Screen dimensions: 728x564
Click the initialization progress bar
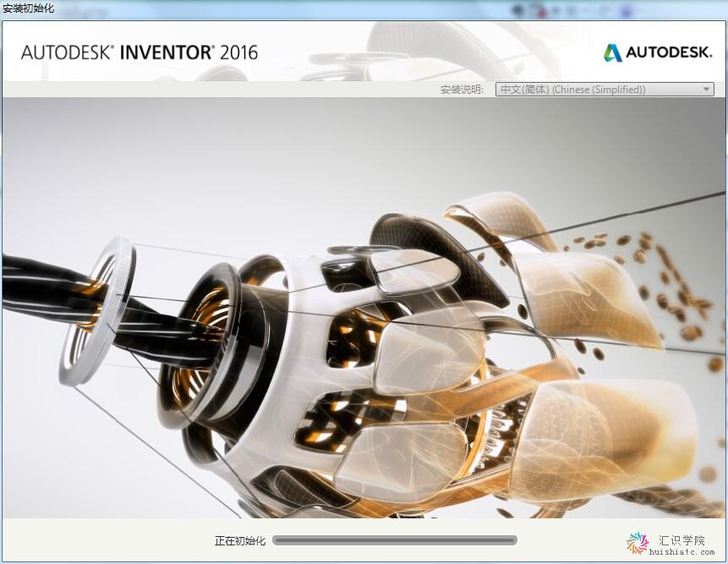click(x=395, y=540)
